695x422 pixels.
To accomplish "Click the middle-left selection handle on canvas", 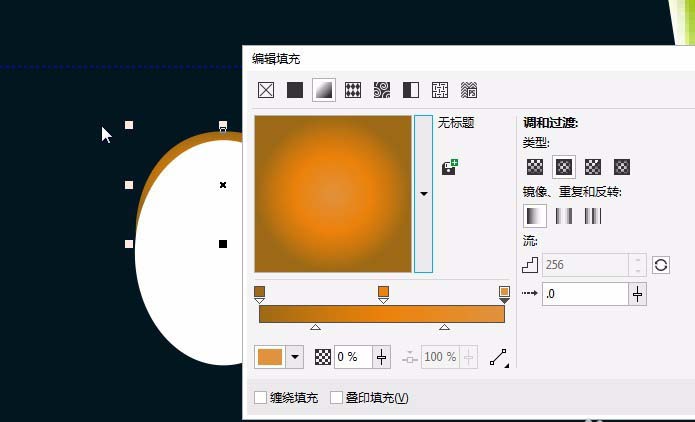I will pos(129,185).
